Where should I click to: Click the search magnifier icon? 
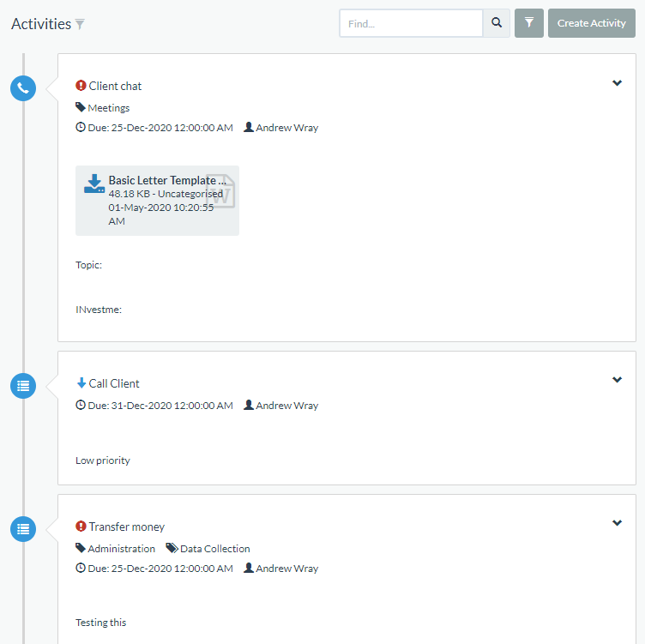pyautogui.click(x=497, y=23)
